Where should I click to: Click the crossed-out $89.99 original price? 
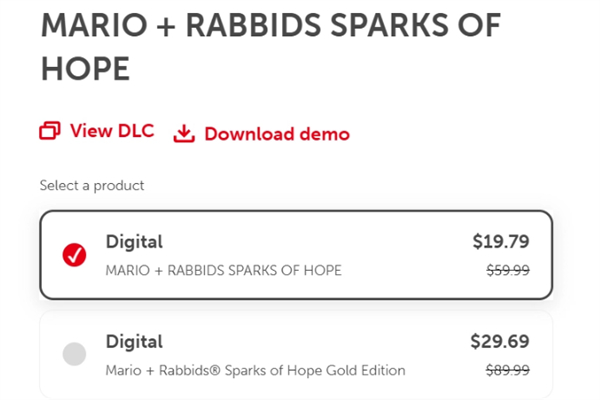(508, 370)
